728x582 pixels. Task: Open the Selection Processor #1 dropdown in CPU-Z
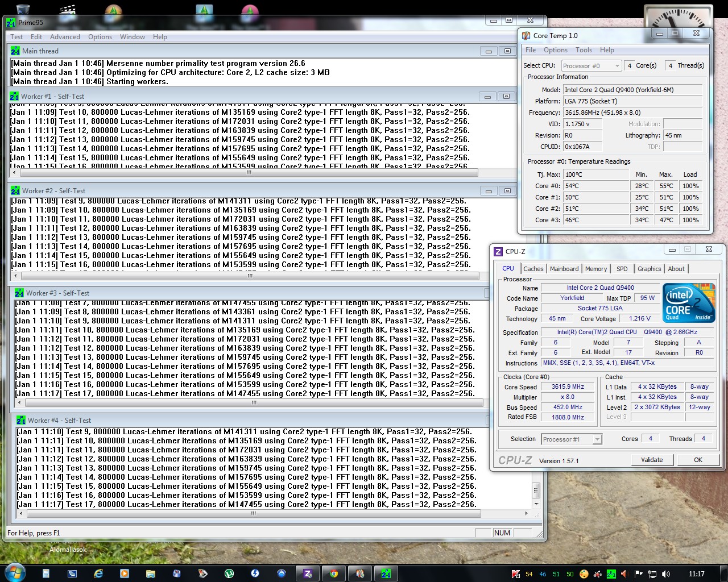coord(571,439)
